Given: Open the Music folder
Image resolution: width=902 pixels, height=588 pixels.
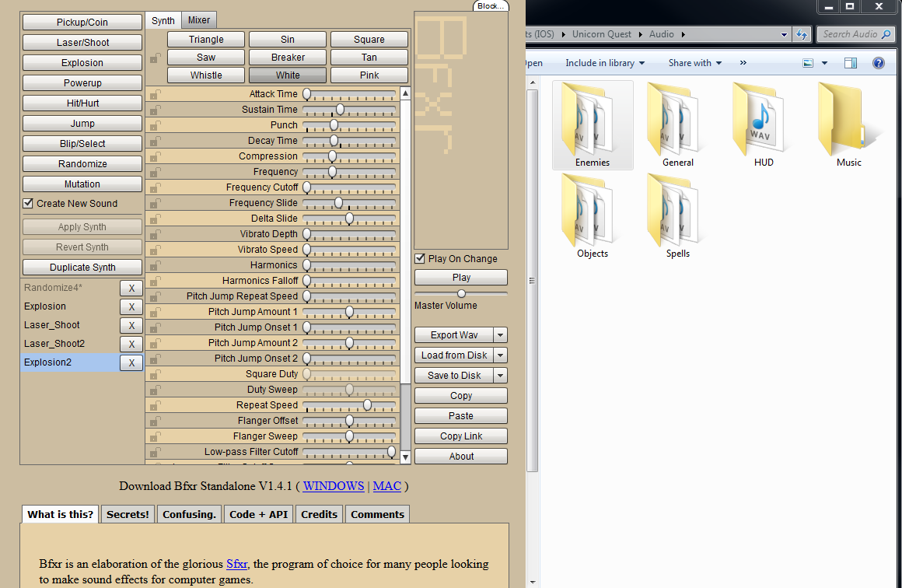Looking at the screenshot, I should pyautogui.click(x=848, y=125).
